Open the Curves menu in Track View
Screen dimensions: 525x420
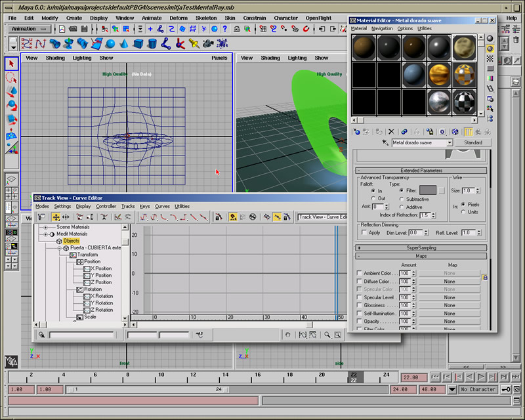pos(162,206)
